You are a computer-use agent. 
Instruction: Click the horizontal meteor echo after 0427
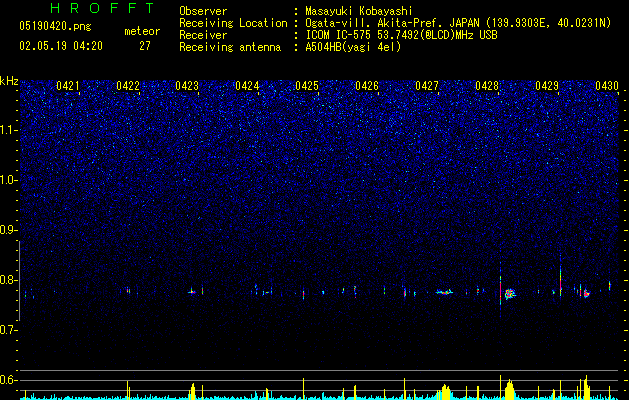(x=444, y=292)
